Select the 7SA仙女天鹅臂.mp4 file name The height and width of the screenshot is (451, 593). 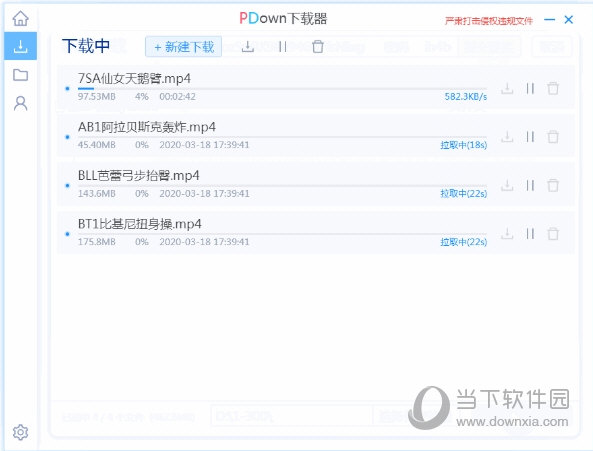[134, 79]
